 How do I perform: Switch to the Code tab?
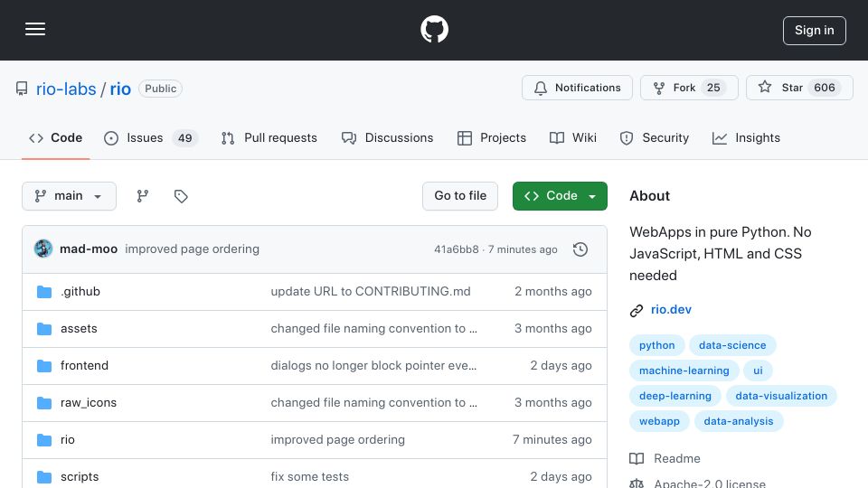[x=55, y=137]
